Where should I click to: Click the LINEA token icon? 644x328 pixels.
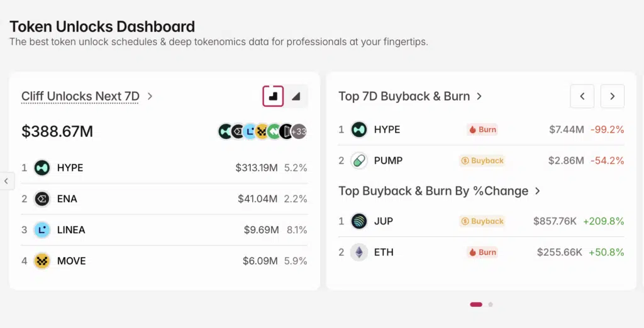pos(42,230)
